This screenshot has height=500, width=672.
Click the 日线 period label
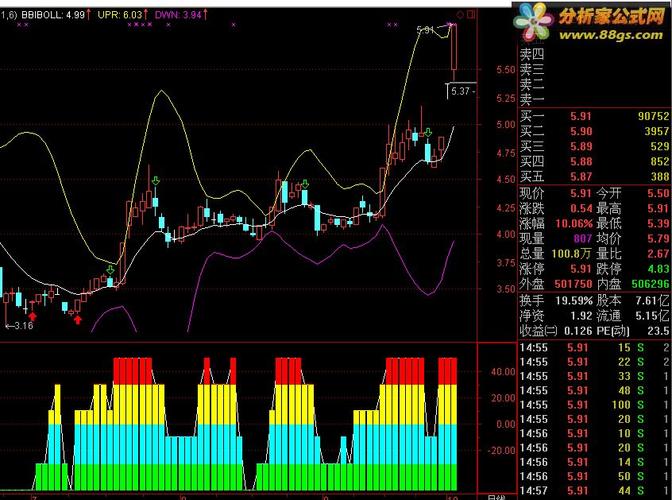point(497,497)
